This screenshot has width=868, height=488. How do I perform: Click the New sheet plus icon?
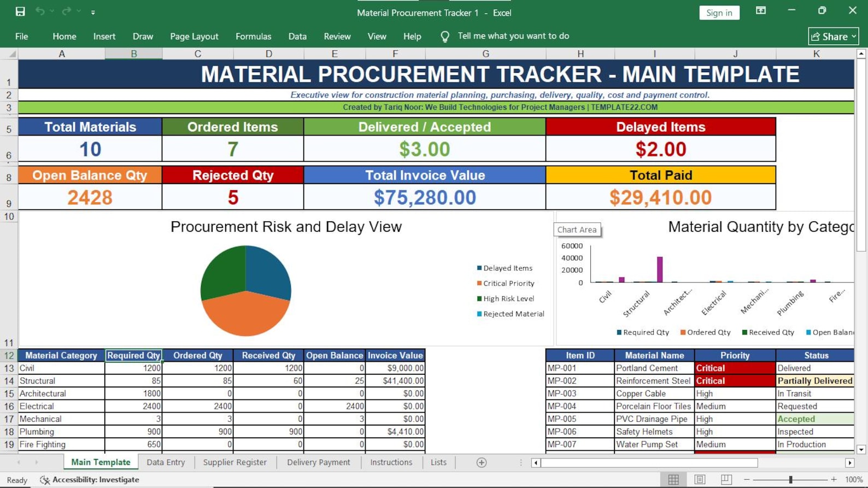482,462
